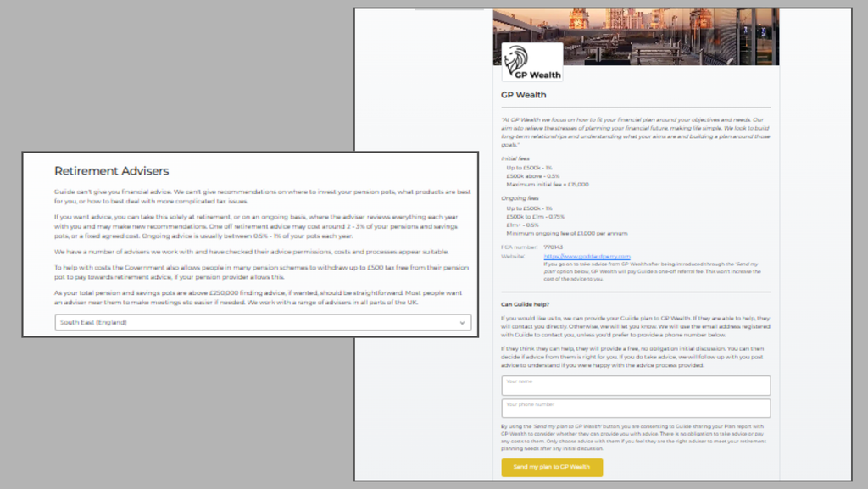The image size is (868, 489).
Task: Click the Retirement Advisers heading
Action: [111, 171]
